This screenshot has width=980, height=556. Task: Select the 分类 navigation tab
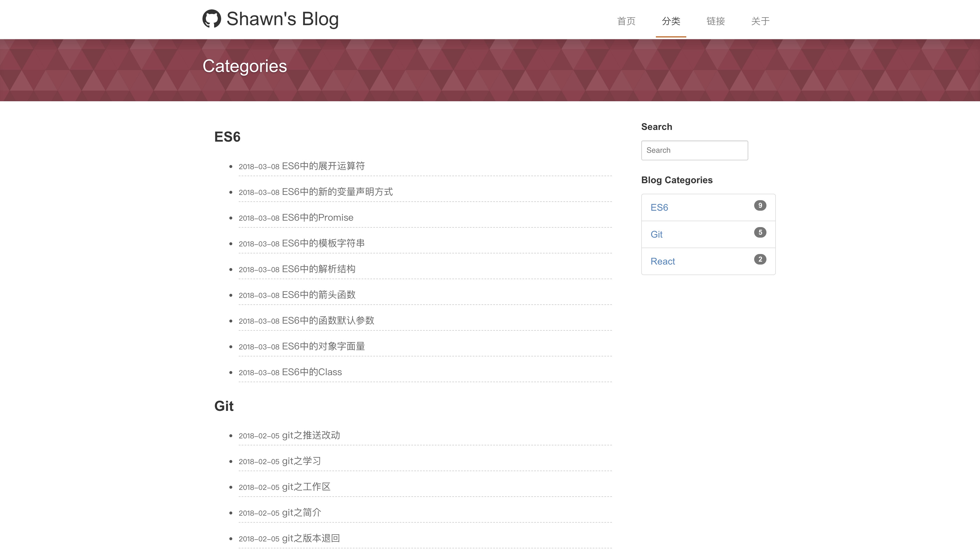tap(671, 21)
